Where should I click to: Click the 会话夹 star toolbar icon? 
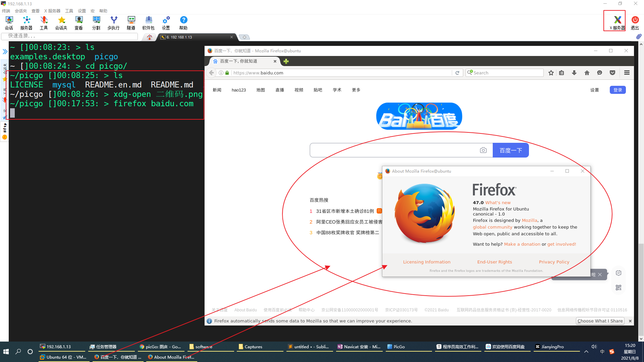(x=61, y=23)
